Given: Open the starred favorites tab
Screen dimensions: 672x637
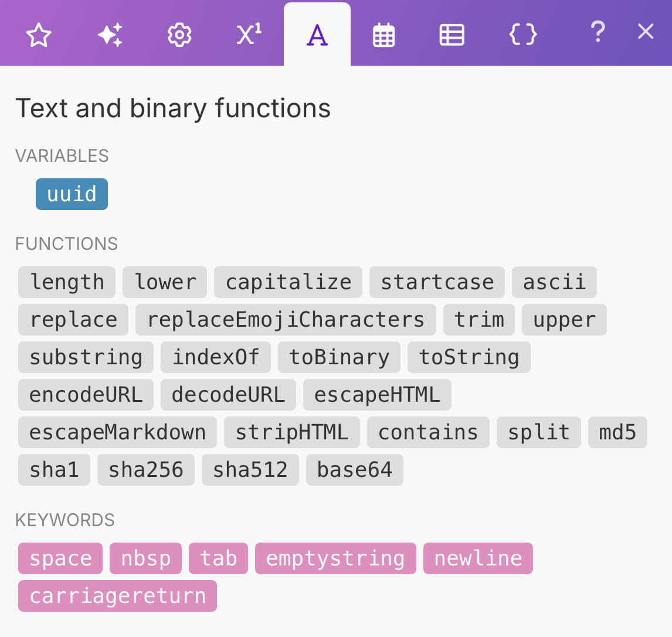Looking at the screenshot, I should click(x=39, y=35).
